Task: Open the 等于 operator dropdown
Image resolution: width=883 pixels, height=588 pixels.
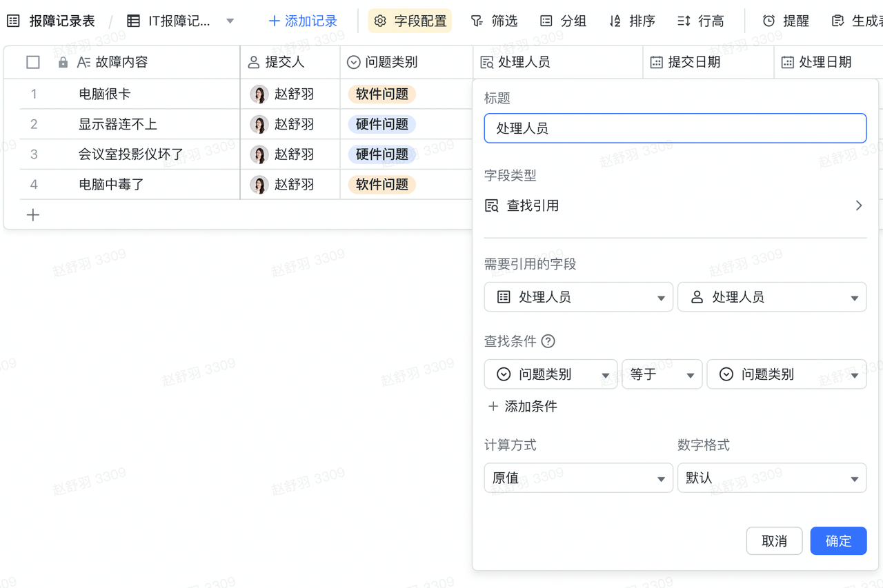Action: (x=662, y=374)
